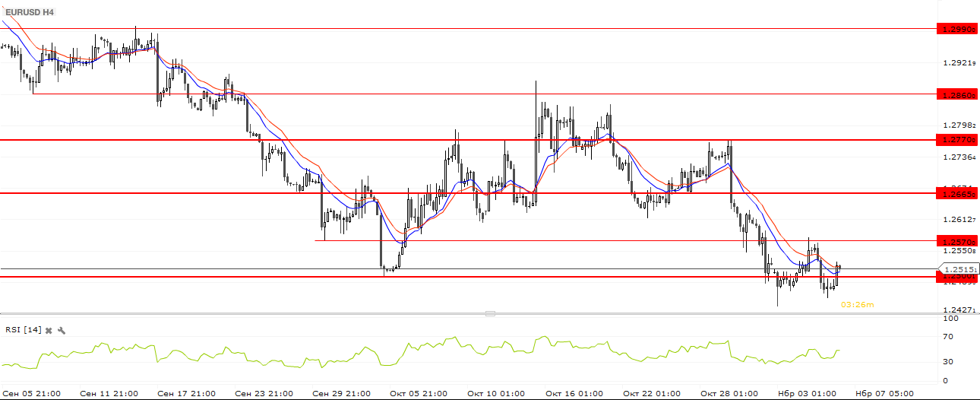Viewport: 980px width, 400px height.
Task: Click the time label Сен 29 21:00
Action: (x=342, y=394)
